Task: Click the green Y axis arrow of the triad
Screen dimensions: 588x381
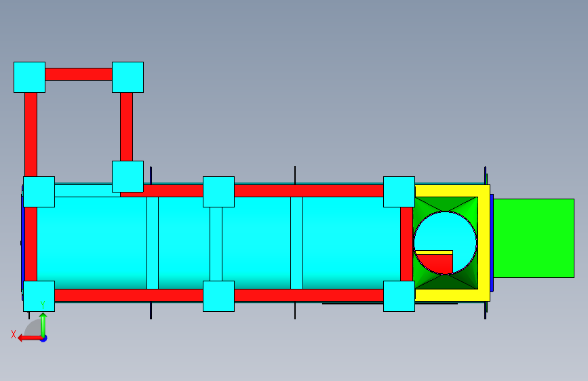Action: pos(43,325)
